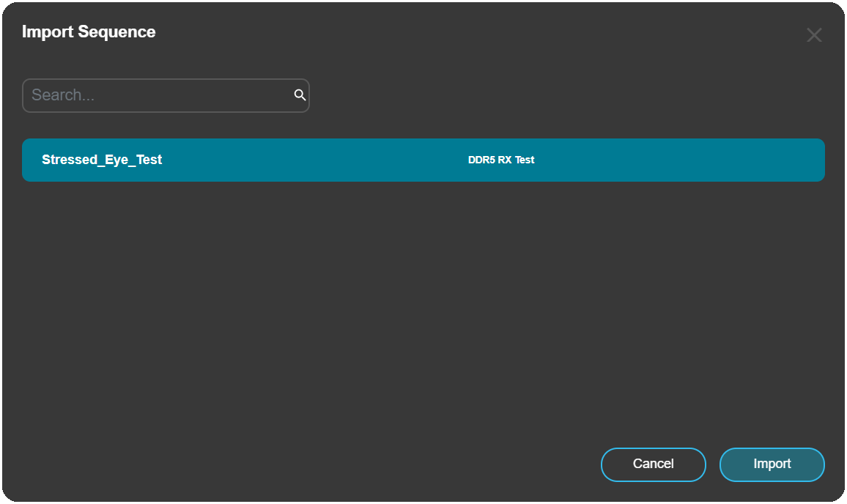Confirm the selection by clicking Import

(772, 464)
